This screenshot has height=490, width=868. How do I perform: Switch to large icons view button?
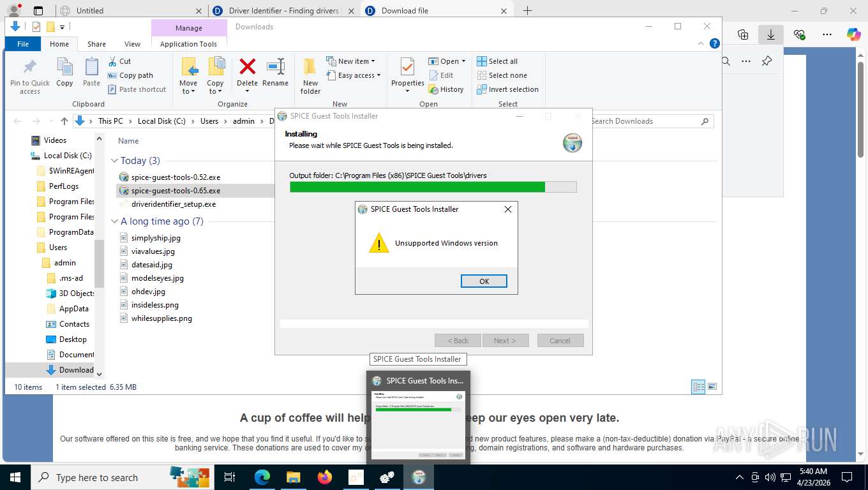[712, 387]
